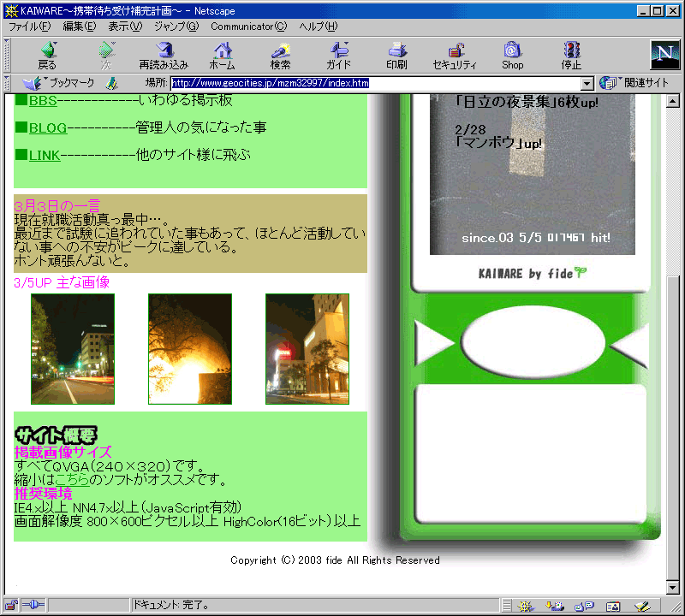Click the 「マンボウ」up! news text
Viewport: 685px width, 616px height.
(498, 143)
